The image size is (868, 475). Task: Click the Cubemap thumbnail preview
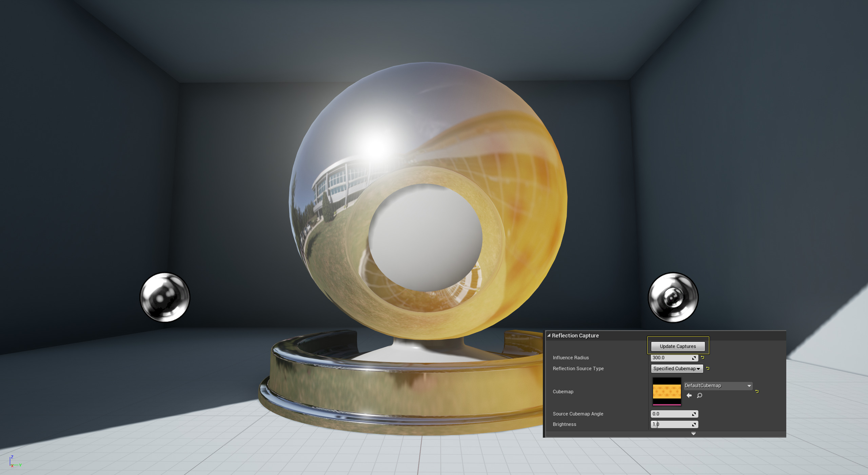click(x=667, y=391)
